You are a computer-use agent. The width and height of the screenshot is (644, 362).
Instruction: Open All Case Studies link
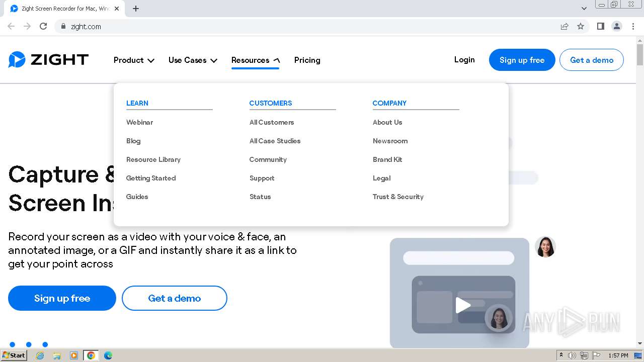click(x=275, y=141)
